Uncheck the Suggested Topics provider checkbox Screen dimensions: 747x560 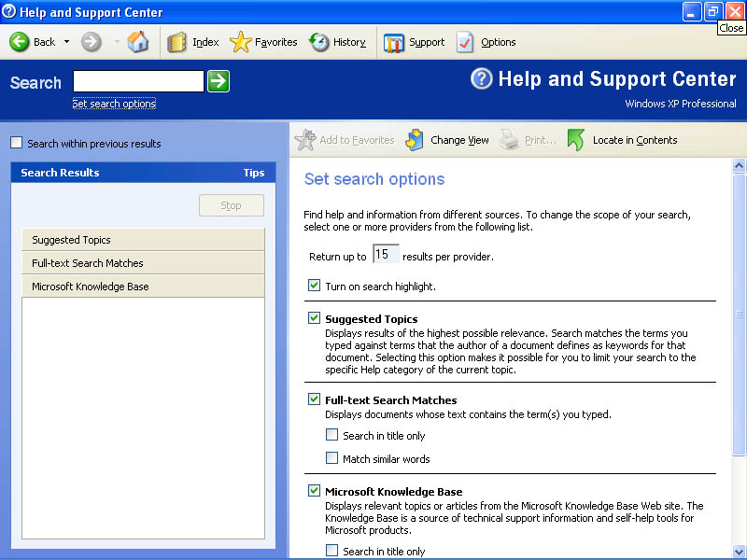coord(314,317)
